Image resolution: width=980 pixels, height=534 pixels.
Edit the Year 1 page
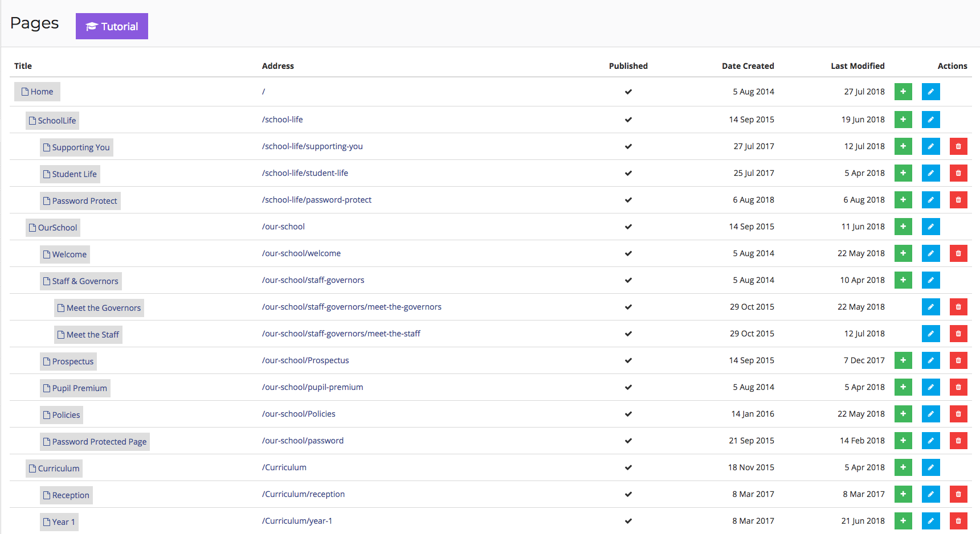930,521
